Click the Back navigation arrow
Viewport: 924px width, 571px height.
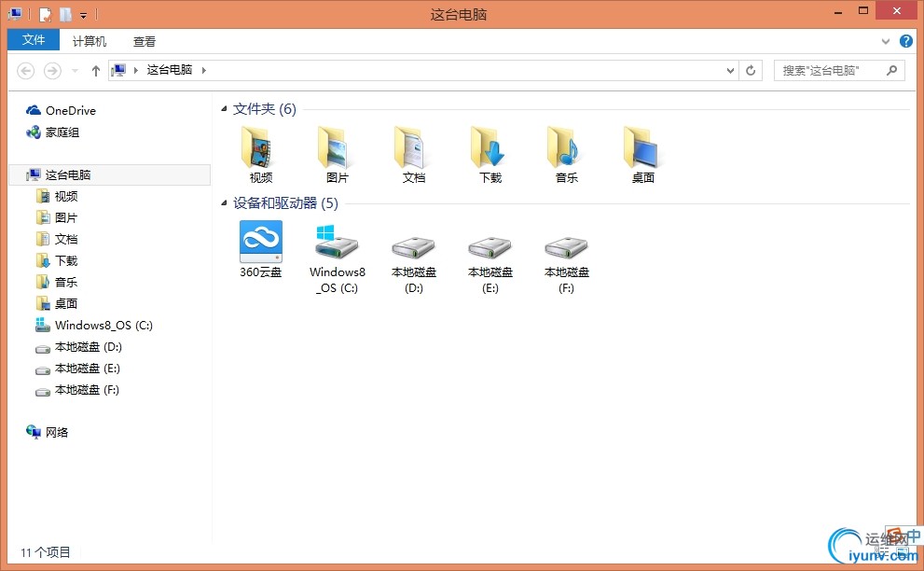point(25,71)
